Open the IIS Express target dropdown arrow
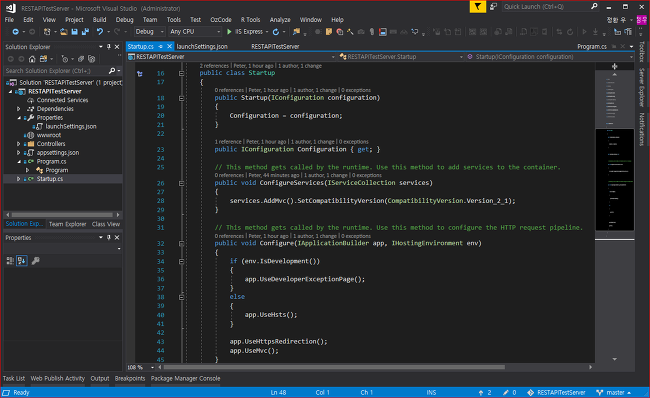 coord(267,32)
